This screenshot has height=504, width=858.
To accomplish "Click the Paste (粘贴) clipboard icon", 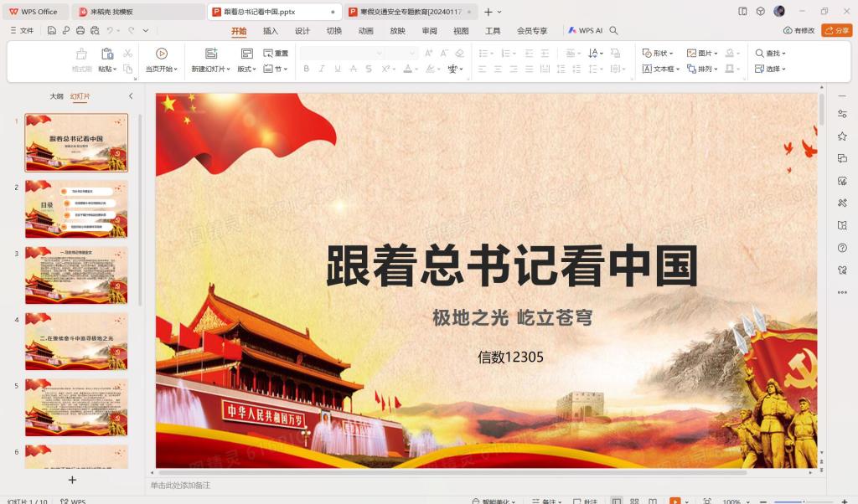I will (x=107, y=54).
